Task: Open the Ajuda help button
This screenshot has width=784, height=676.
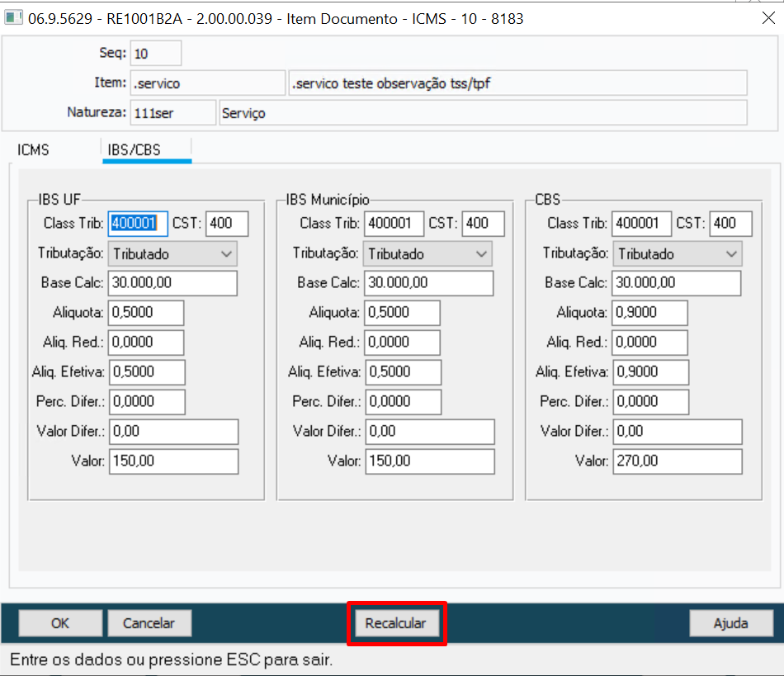Action: (730, 623)
